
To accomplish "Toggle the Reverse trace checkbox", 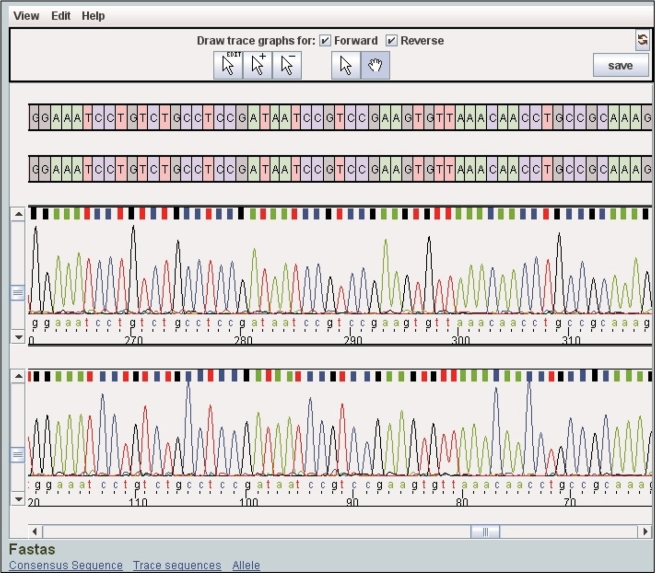I will coord(392,41).
